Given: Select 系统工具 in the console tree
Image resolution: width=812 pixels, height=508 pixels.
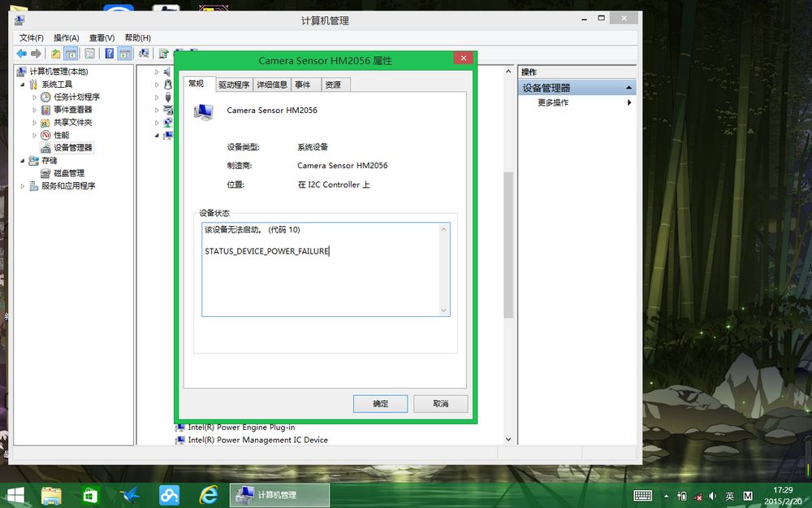Looking at the screenshot, I should click(57, 84).
